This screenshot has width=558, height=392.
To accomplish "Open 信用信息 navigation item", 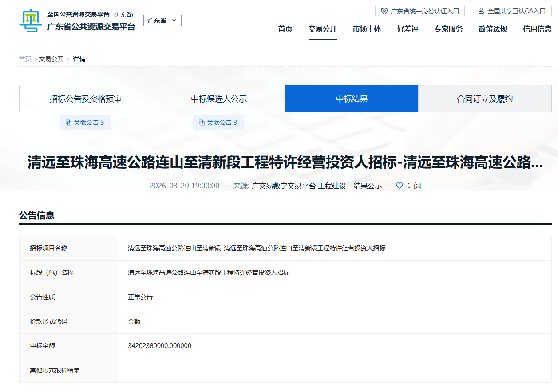I will (x=537, y=29).
